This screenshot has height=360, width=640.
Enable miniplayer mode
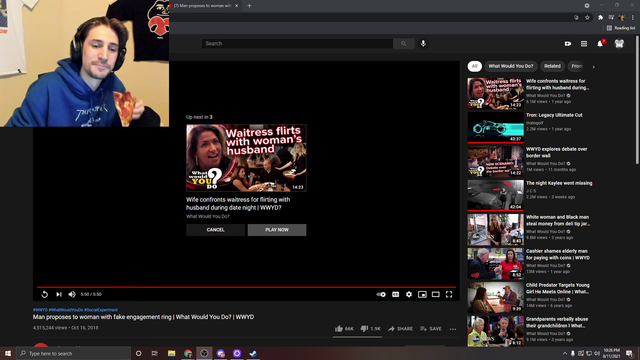pyautogui.click(x=422, y=294)
